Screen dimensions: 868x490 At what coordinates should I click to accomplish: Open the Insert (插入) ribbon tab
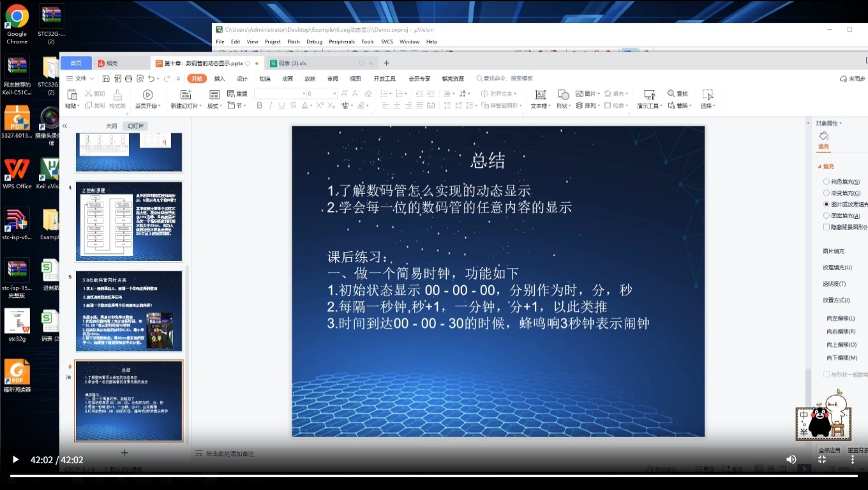pyautogui.click(x=220, y=78)
